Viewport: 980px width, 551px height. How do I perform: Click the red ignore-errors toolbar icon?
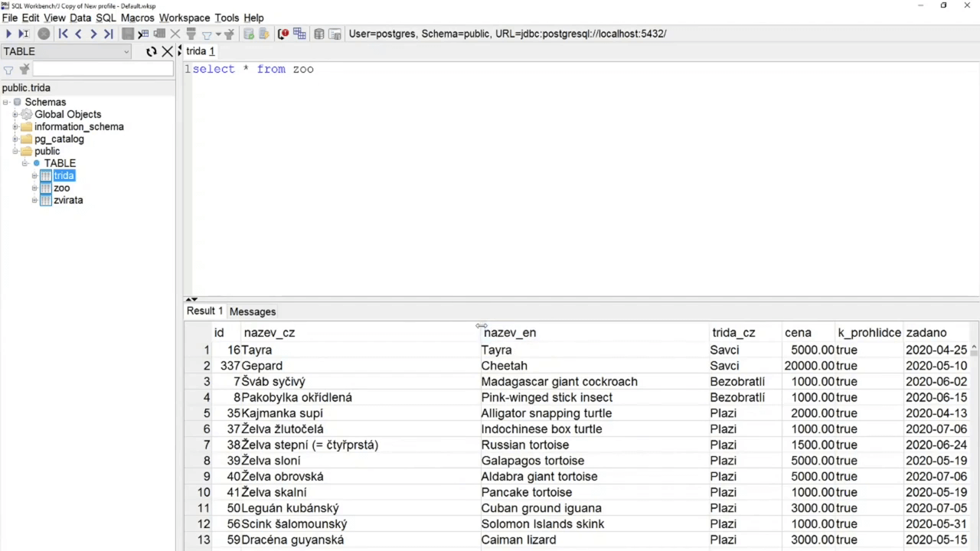pos(283,34)
